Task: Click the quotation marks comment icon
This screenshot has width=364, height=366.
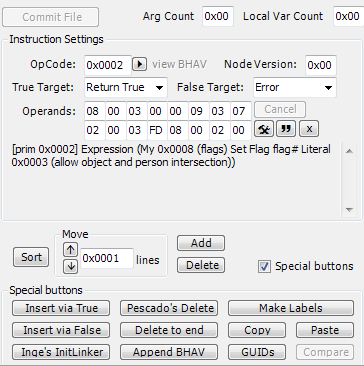Action: (x=286, y=129)
